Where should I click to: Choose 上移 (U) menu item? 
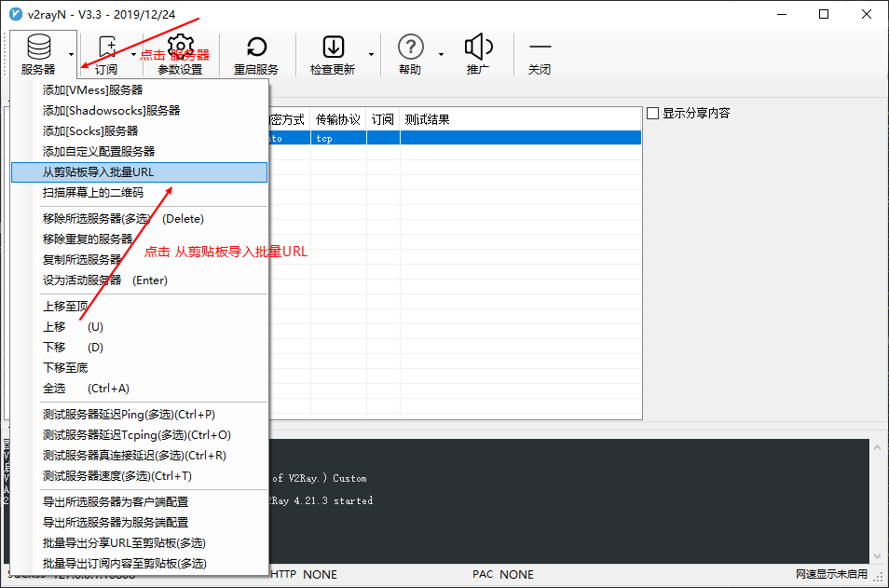(x=140, y=326)
